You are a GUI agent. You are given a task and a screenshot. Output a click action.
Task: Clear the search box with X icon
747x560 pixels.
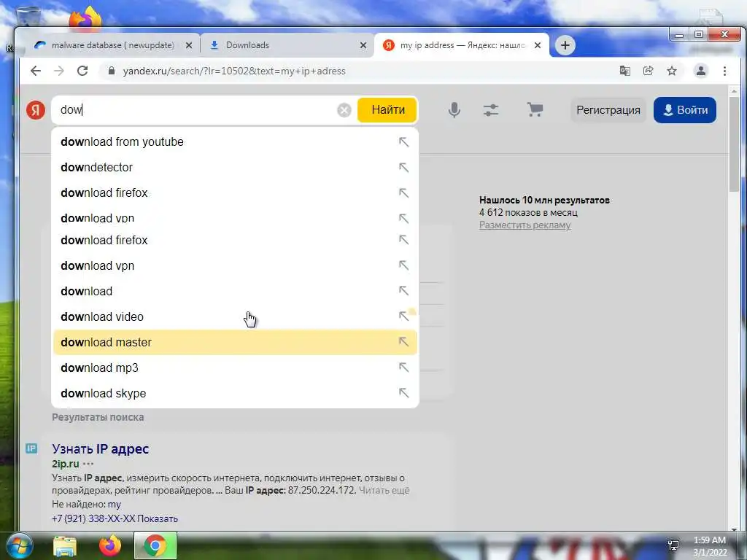344,110
